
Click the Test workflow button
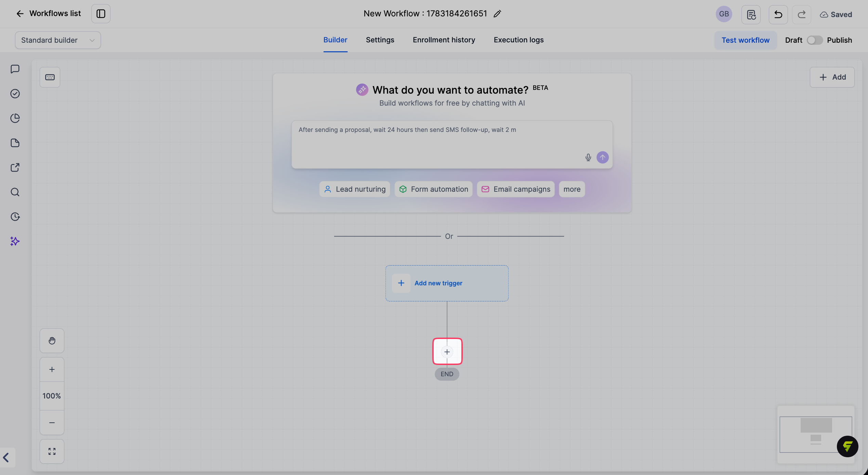(x=746, y=40)
